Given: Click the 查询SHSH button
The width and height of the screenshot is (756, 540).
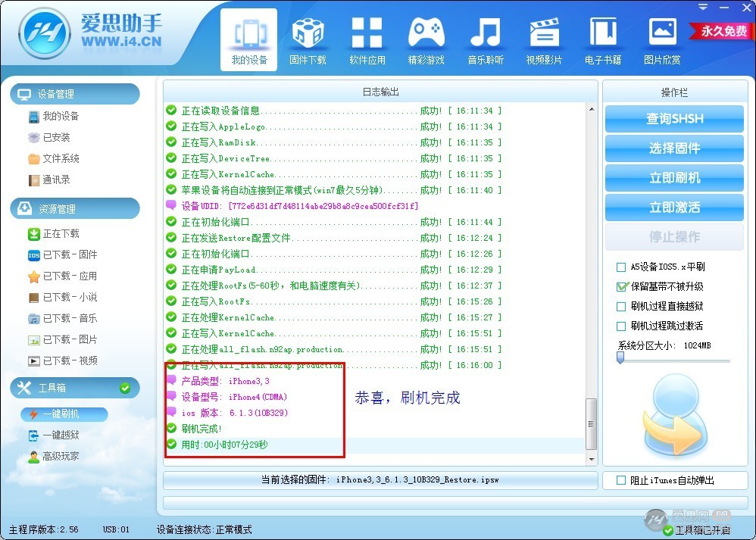Looking at the screenshot, I should click(674, 119).
